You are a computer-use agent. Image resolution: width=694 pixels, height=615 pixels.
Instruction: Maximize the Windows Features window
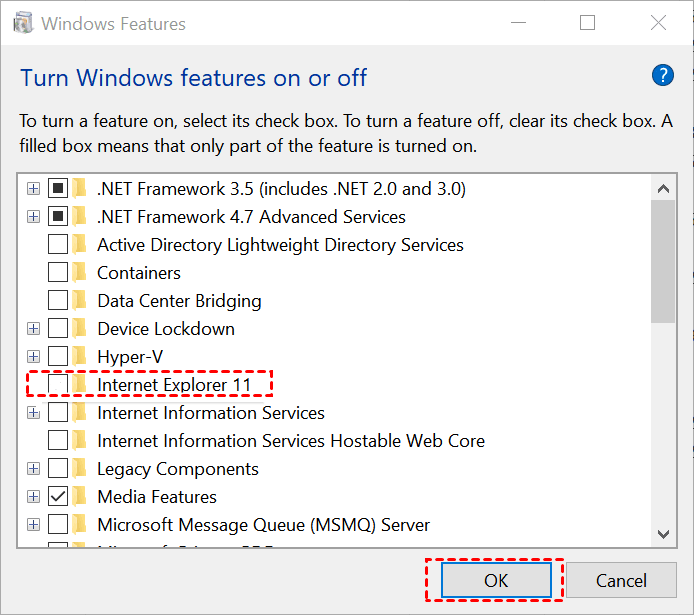tap(587, 23)
